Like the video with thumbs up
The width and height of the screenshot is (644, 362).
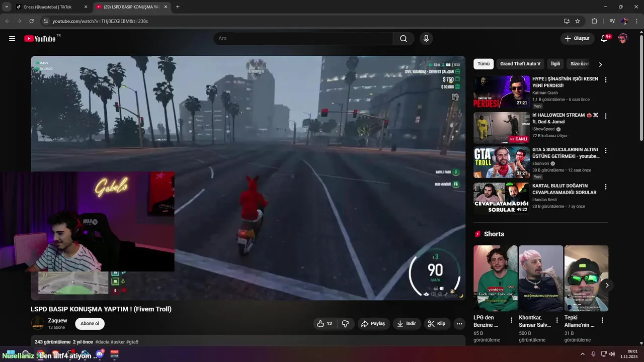coord(325,324)
